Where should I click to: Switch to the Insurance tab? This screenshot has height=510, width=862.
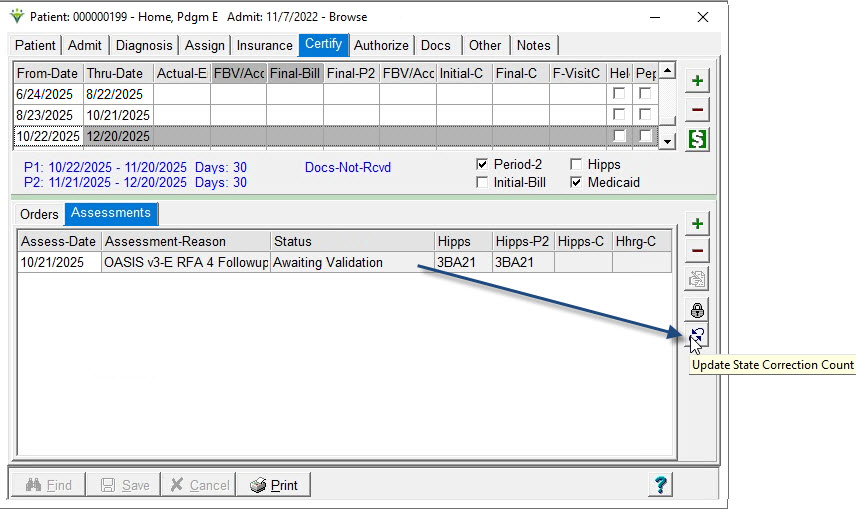click(264, 45)
